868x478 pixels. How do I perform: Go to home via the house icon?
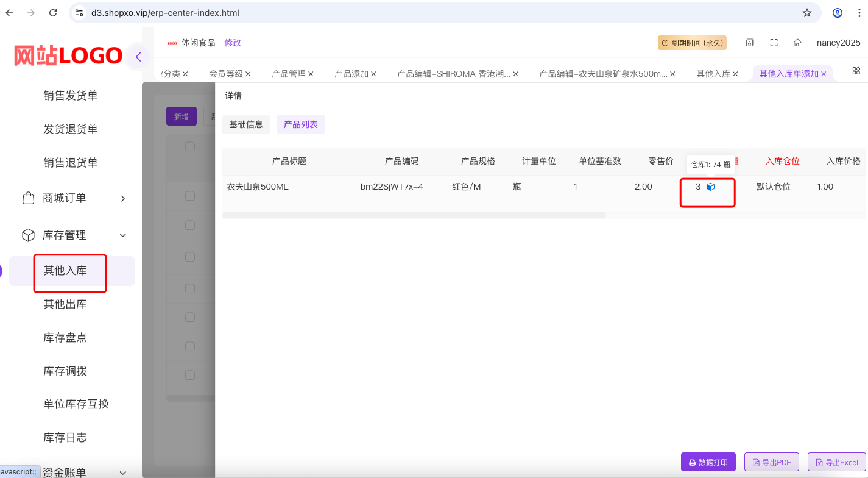(797, 43)
